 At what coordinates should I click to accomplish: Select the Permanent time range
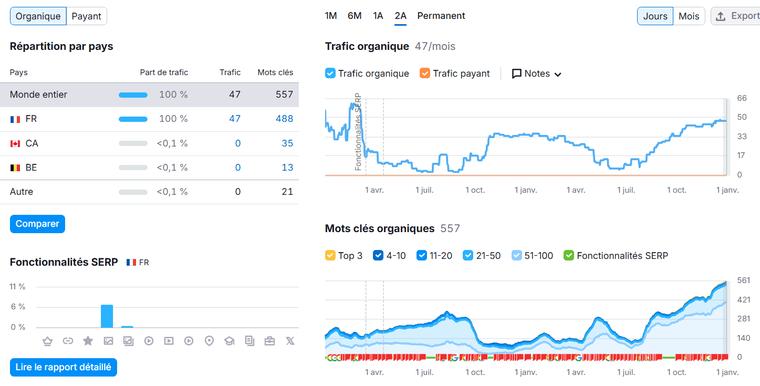[441, 16]
